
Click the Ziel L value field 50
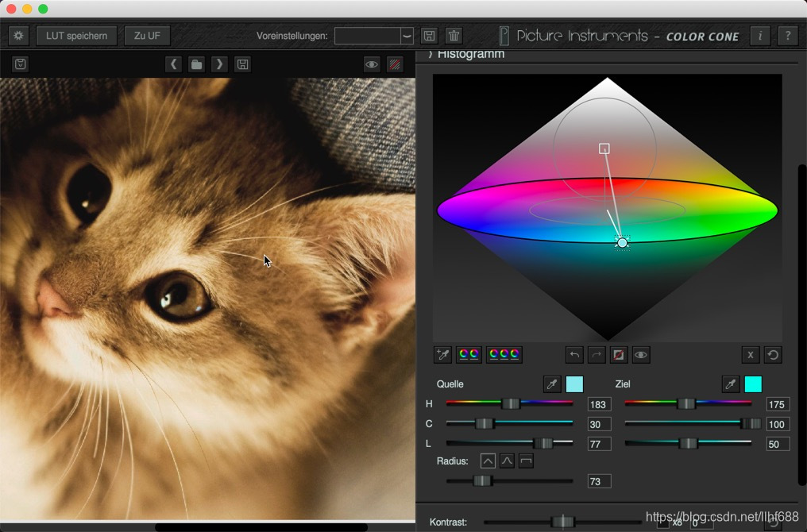[x=778, y=444]
